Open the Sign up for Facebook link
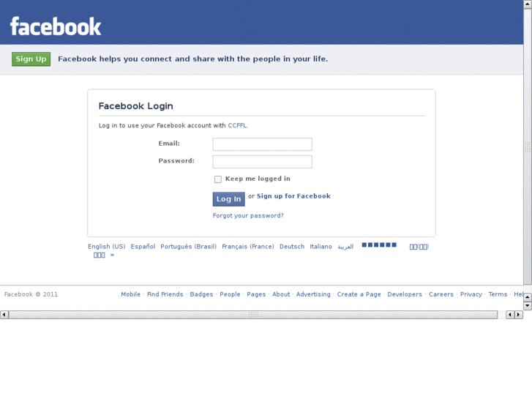Image resolution: width=532 pixels, height=399 pixels. click(x=293, y=196)
